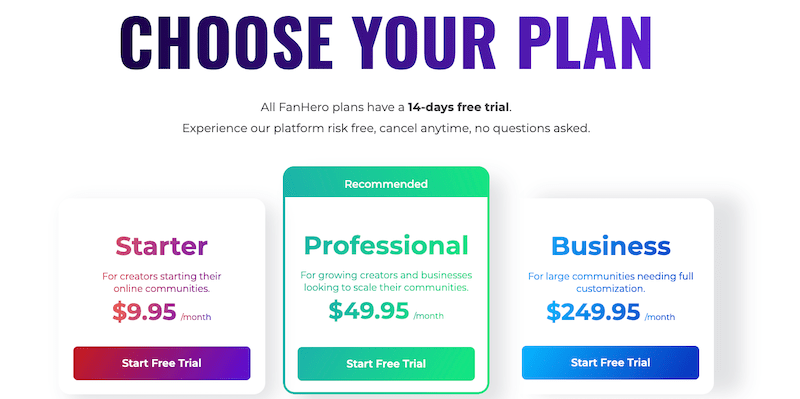
Task: Click the /month label beside $9.95
Action: point(196,317)
